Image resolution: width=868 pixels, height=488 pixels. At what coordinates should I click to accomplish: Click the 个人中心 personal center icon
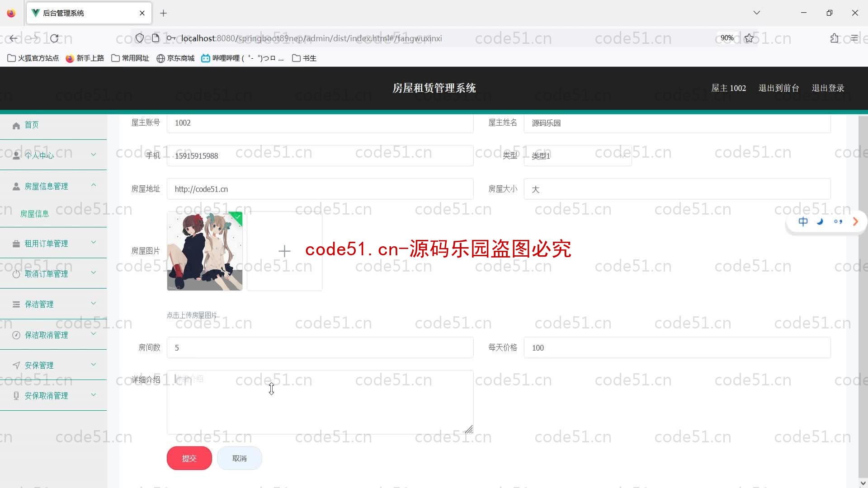click(x=16, y=155)
